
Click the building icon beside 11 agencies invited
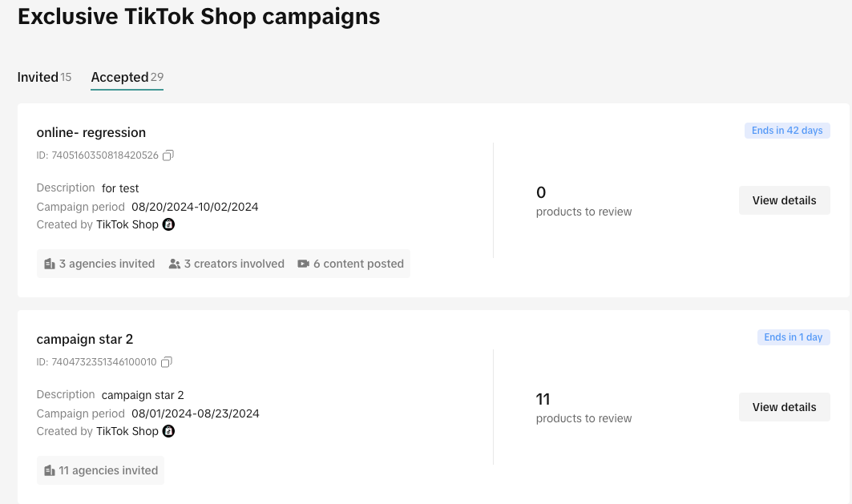click(50, 470)
